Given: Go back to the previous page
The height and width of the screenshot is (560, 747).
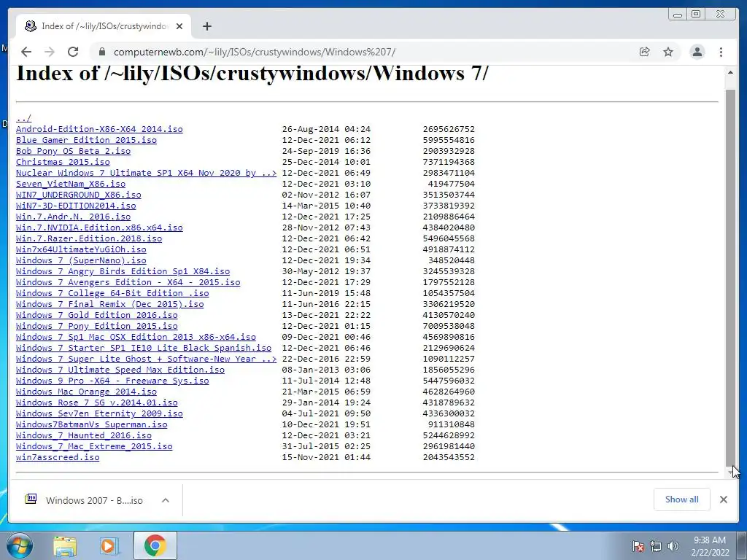Looking at the screenshot, I should click(x=26, y=52).
